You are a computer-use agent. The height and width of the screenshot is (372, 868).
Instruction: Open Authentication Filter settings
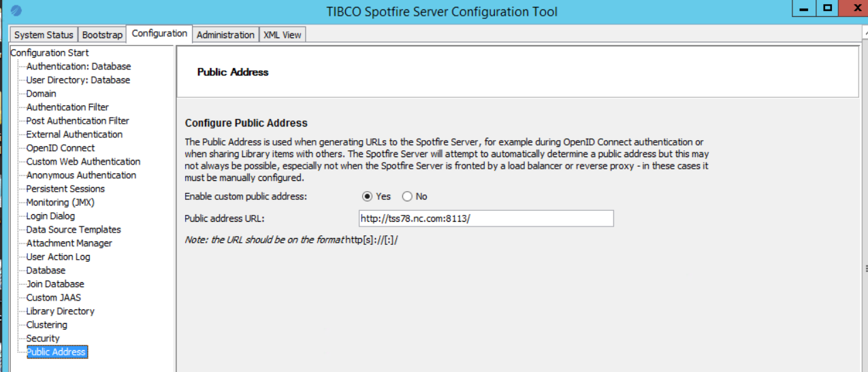click(67, 107)
